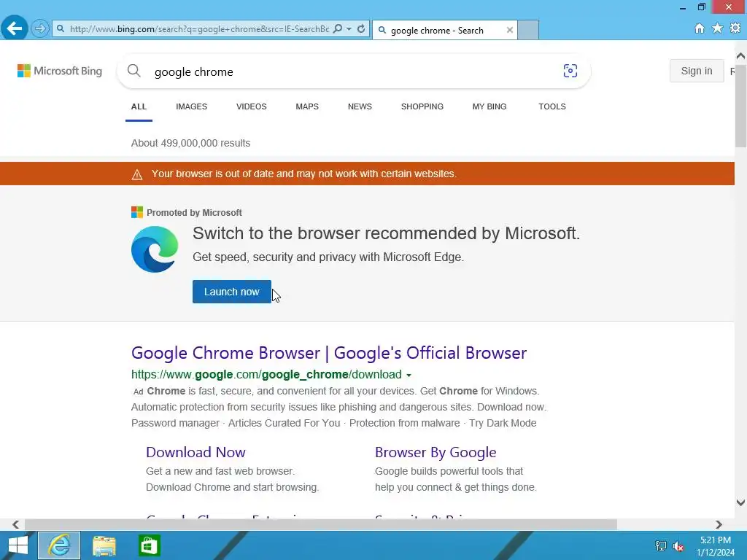
Task: Click the 'Promoted by Microsoft' label
Action: pos(194,213)
